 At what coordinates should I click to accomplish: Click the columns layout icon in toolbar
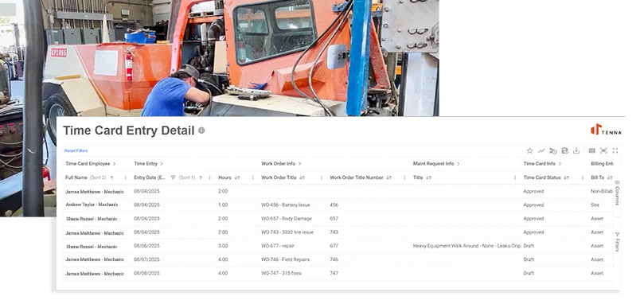[591, 150]
